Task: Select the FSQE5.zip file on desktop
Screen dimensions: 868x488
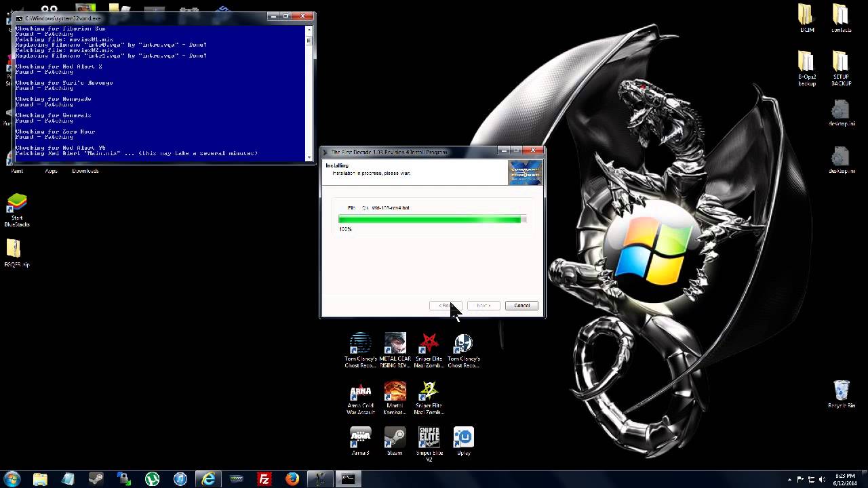Action: click(17, 253)
